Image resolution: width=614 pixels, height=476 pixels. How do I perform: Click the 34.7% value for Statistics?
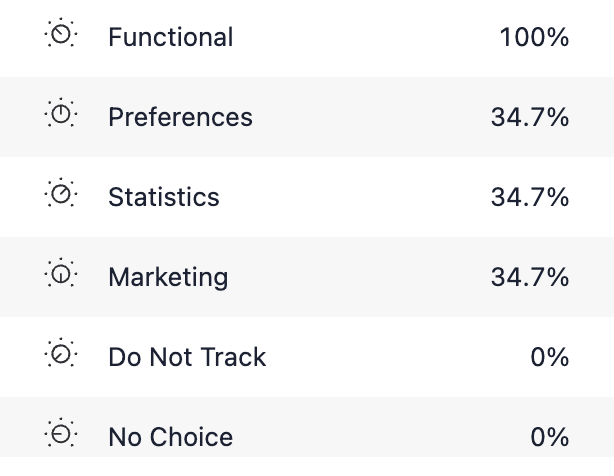tap(529, 197)
